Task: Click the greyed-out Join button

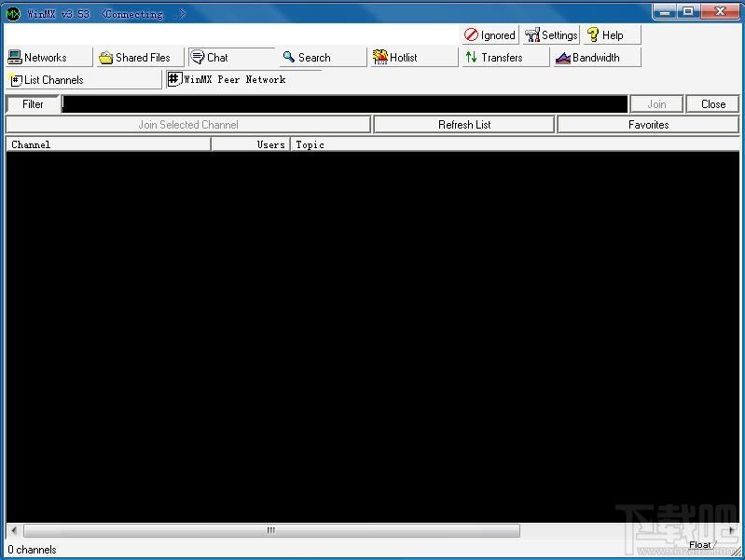Action: pos(656,104)
